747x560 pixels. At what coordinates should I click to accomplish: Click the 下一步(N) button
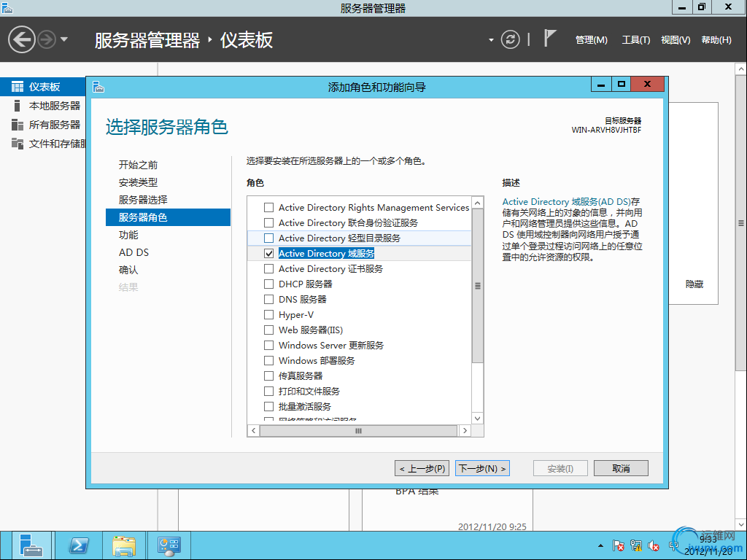(x=482, y=468)
